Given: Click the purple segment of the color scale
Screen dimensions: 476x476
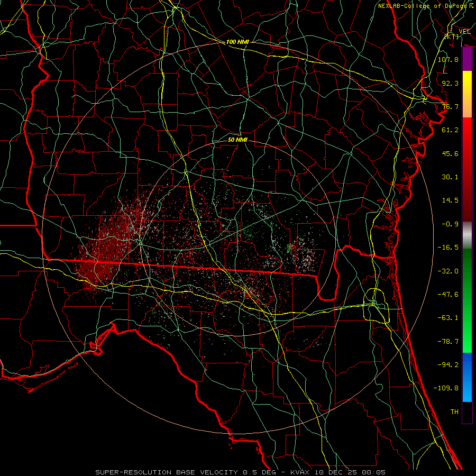Looking at the screenshot, I should pyautogui.click(x=467, y=59).
